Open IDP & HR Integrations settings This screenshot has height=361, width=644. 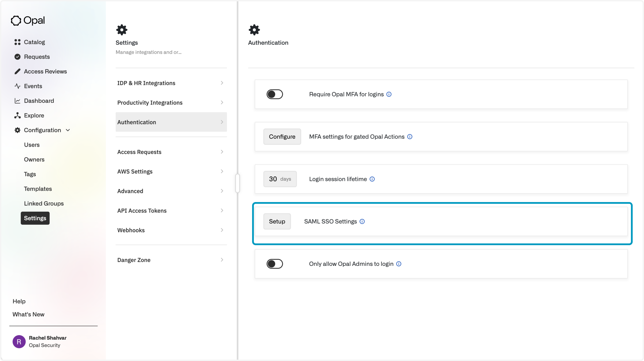(x=171, y=83)
